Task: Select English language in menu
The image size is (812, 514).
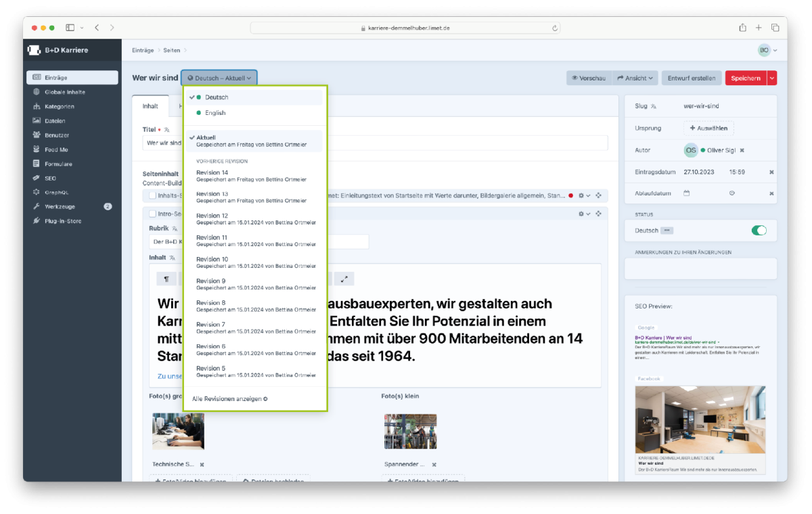Action: (254, 113)
